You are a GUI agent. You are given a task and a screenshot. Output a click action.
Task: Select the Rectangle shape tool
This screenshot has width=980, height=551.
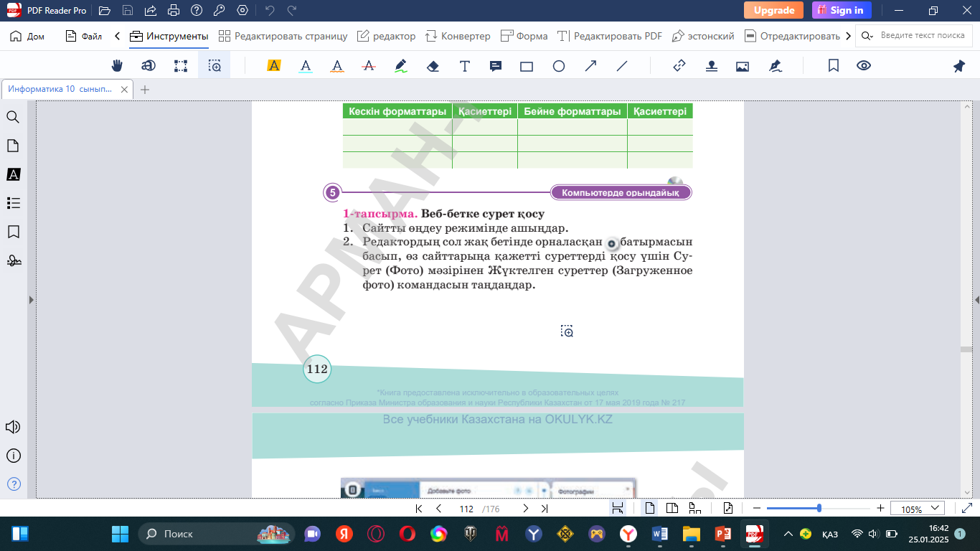[x=527, y=66]
